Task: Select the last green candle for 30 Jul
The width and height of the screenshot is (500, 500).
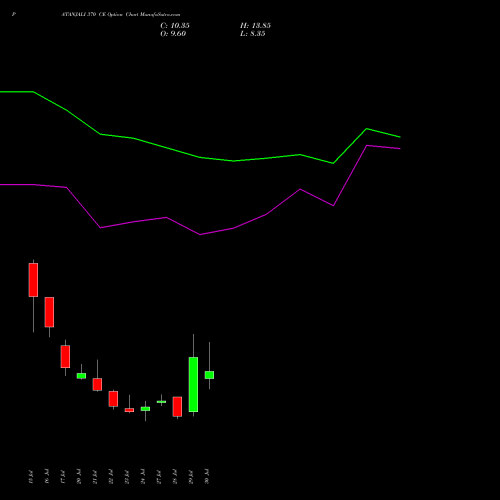Action: pyautogui.click(x=209, y=375)
